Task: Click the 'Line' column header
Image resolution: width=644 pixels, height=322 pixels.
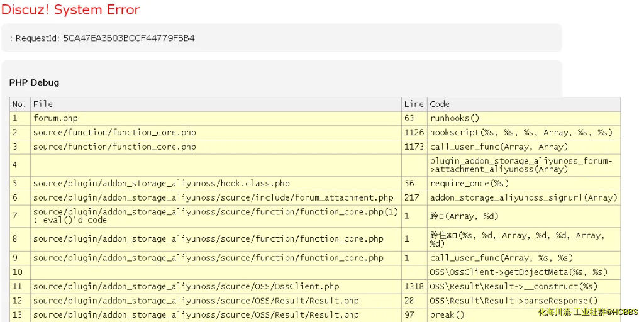Action: (414, 104)
